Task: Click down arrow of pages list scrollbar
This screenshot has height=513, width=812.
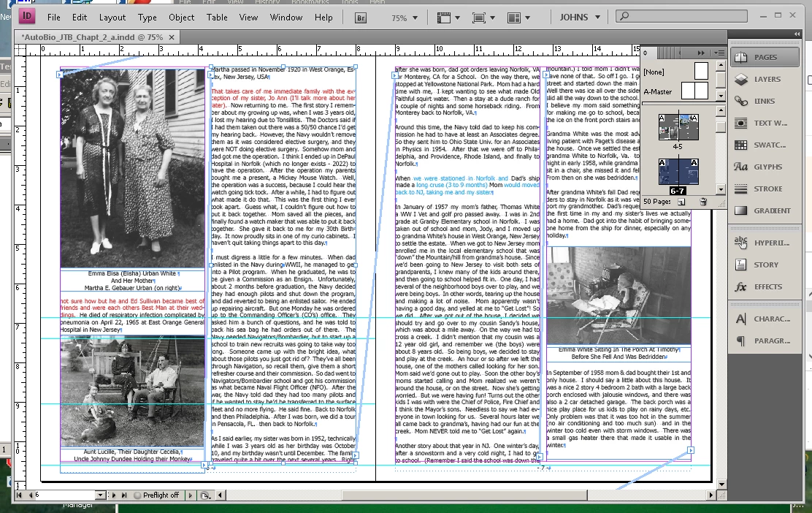Action: coord(721,190)
